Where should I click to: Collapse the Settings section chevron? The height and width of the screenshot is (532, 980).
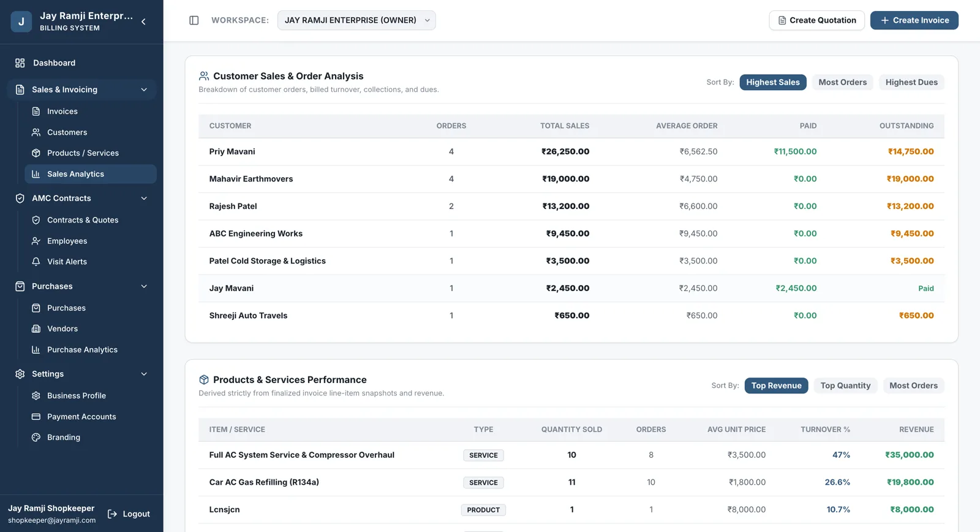tap(144, 374)
